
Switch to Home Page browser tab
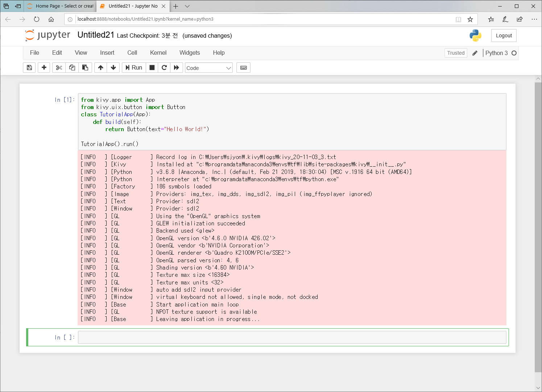[60, 6]
